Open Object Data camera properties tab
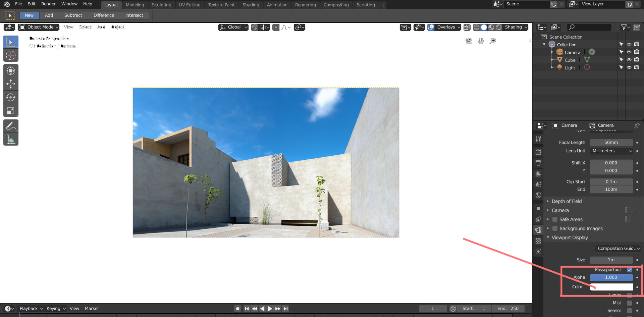Screen dimensions: 644x317 [538, 230]
